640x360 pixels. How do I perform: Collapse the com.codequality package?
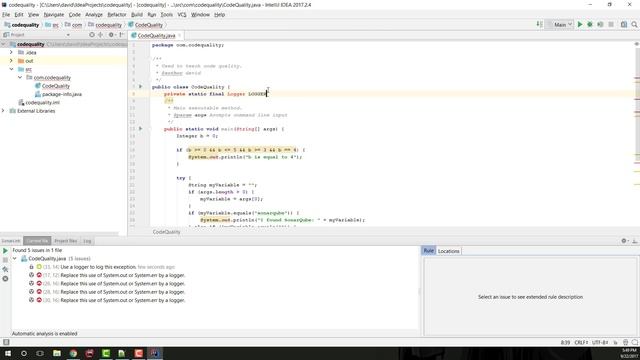pos(20,78)
